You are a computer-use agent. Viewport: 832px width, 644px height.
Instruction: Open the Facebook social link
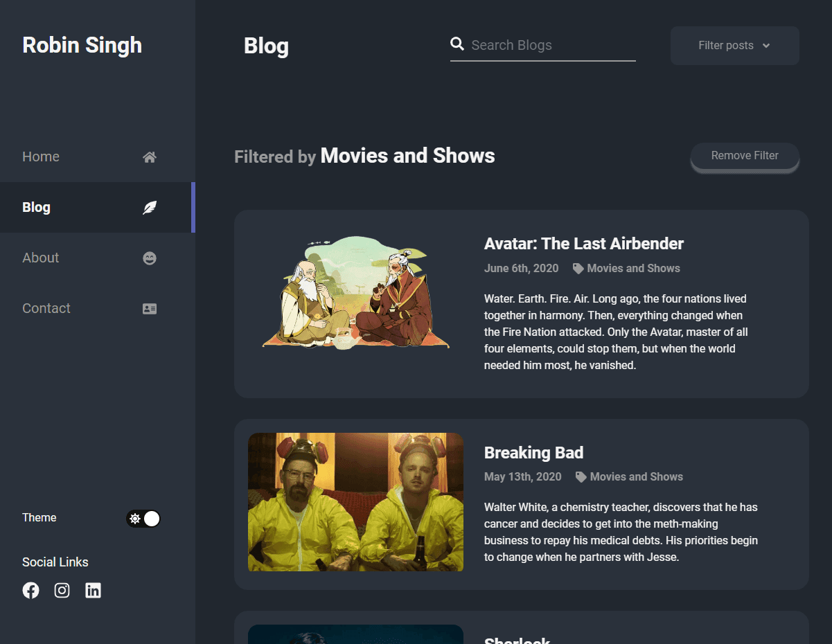pyautogui.click(x=30, y=590)
